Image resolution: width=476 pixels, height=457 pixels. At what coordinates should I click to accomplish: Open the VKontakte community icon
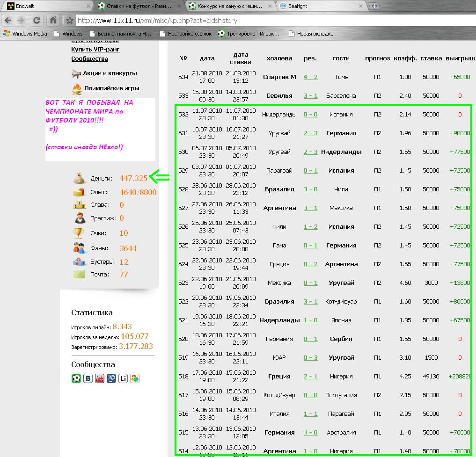click(88, 378)
